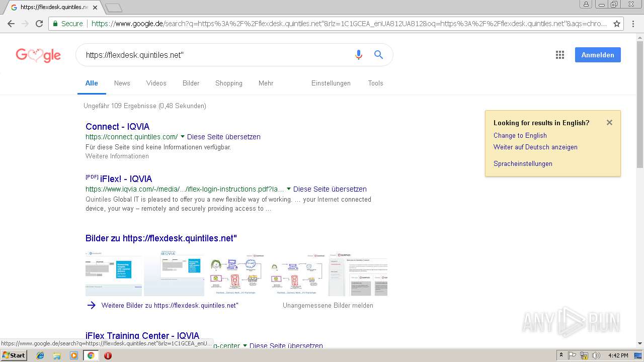The width and height of the screenshot is (644, 362).
Task: Open File Explorer from taskbar
Action: pyautogui.click(x=57, y=355)
